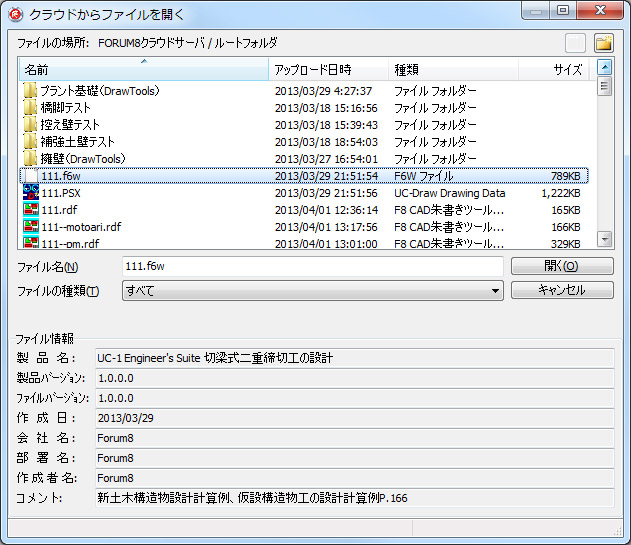
Task: Click the UC-Draw icon of 111.PSX
Action: coord(31,192)
